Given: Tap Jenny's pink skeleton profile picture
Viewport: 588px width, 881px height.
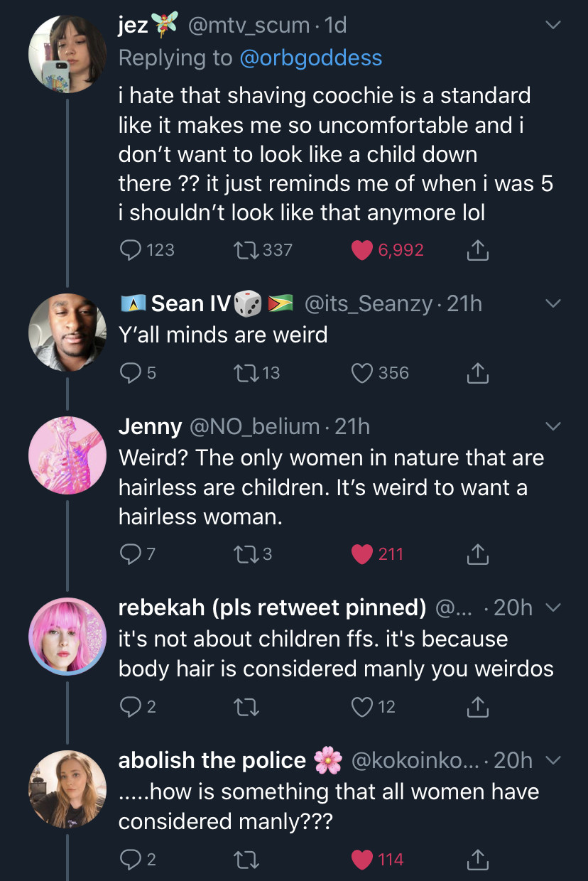Looking at the screenshot, I should (x=67, y=455).
